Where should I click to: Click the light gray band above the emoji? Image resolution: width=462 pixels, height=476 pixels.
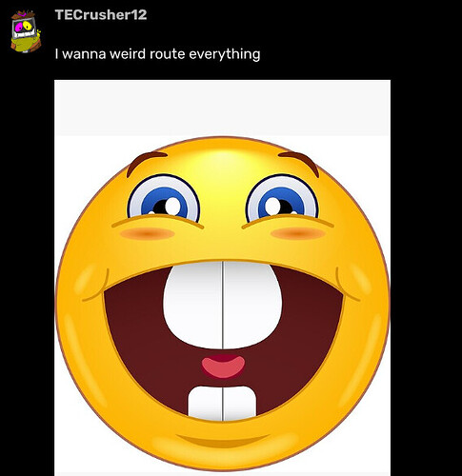click(x=222, y=108)
